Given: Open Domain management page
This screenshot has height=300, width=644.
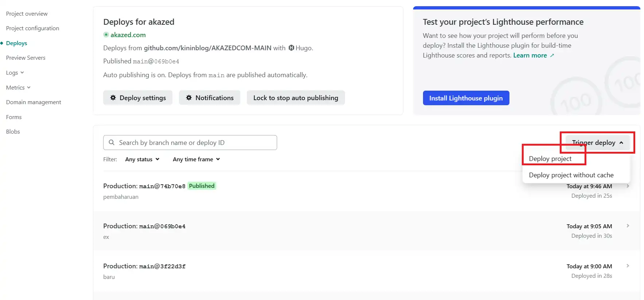Looking at the screenshot, I should pos(34,102).
